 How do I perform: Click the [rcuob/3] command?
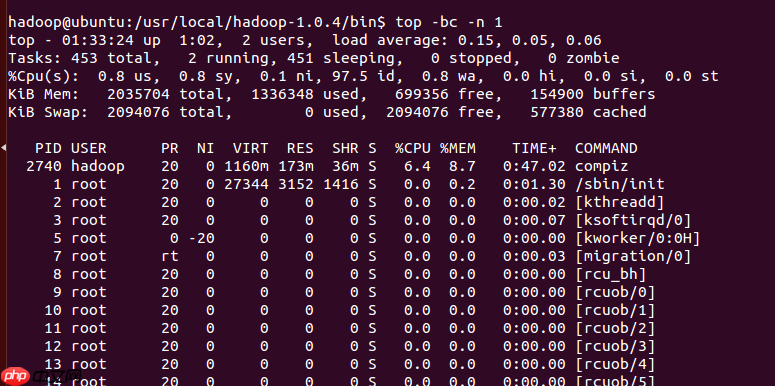[615, 346]
